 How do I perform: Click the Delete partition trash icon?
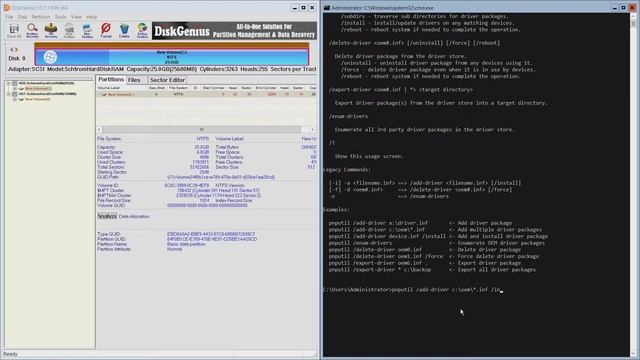click(124, 31)
